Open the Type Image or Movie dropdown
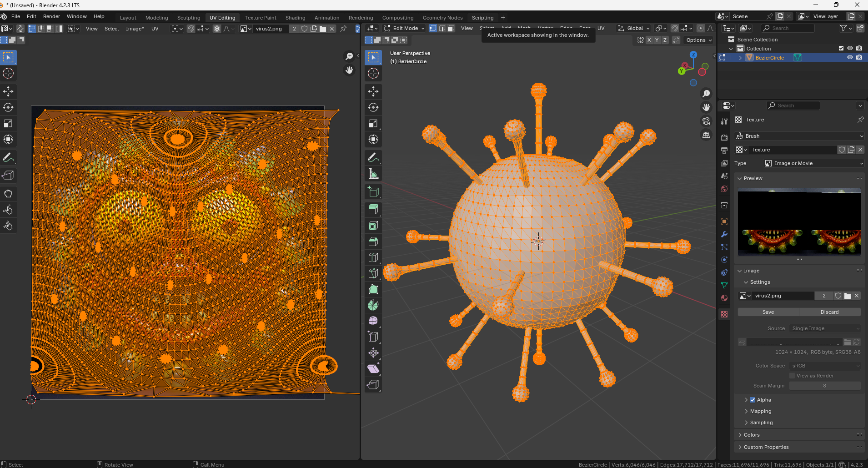 pyautogui.click(x=813, y=163)
